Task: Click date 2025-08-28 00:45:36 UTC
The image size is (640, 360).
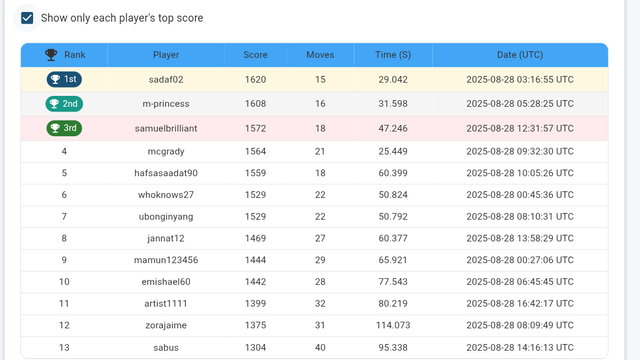Action: [x=520, y=195]
